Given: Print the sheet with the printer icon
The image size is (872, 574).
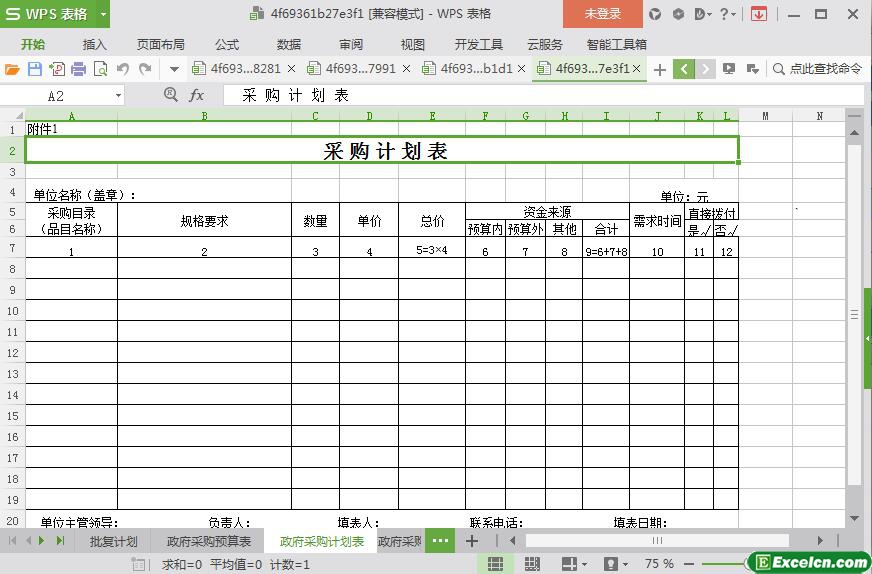Looking at the screenshot, I should (78, 69).
